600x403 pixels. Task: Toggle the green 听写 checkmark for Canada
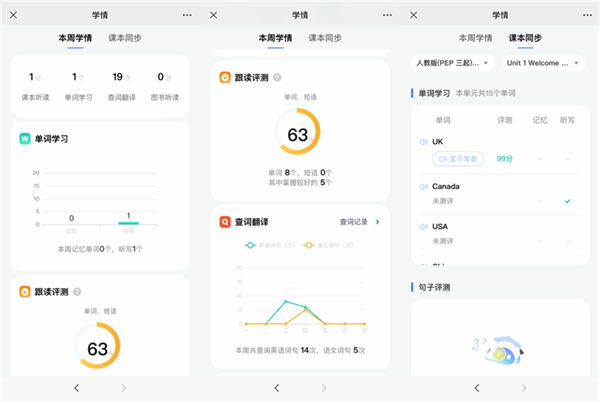tap(568, 201)
